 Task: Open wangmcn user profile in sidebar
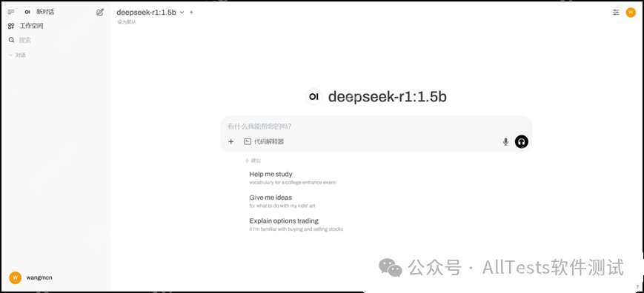[x=32, y=277]
